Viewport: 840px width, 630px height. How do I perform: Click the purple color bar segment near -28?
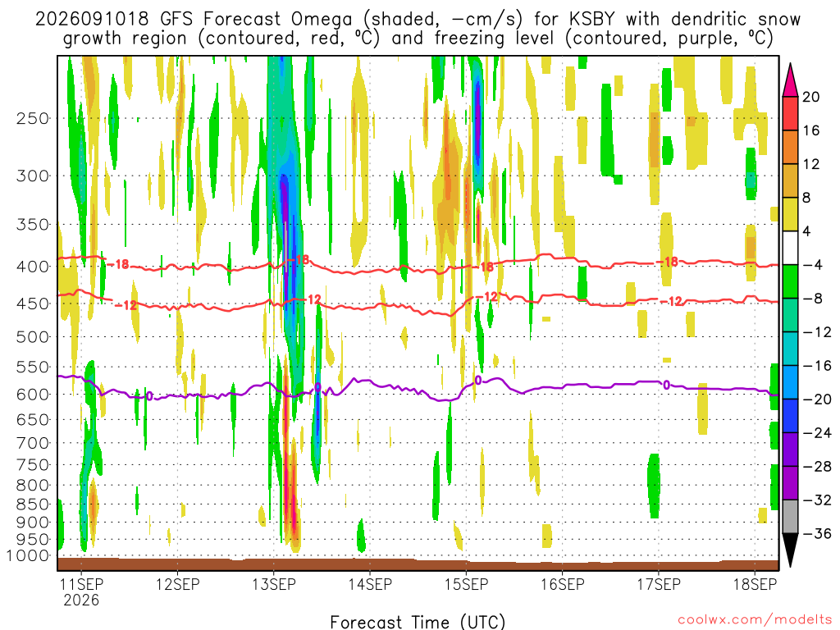(790, 450)
